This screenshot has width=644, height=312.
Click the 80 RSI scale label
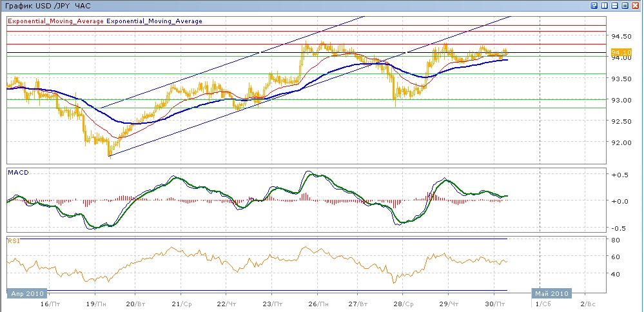616,240
